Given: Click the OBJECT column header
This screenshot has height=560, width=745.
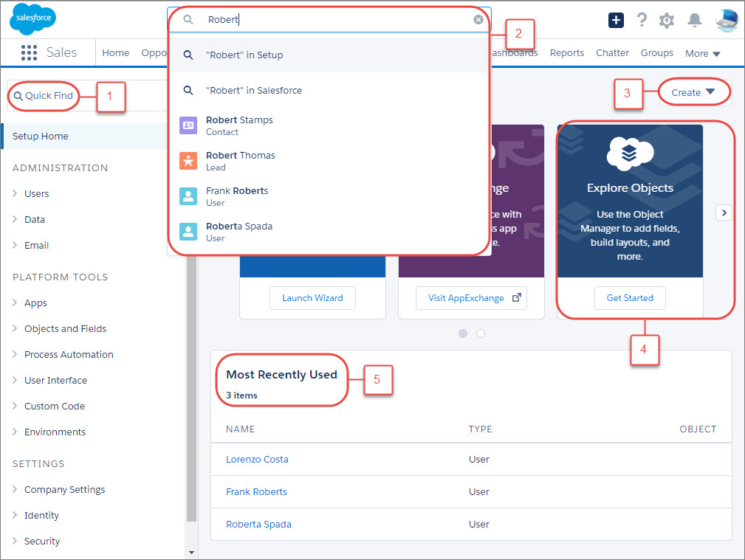Looking at the screenshot, I should [x=698, y=429].
